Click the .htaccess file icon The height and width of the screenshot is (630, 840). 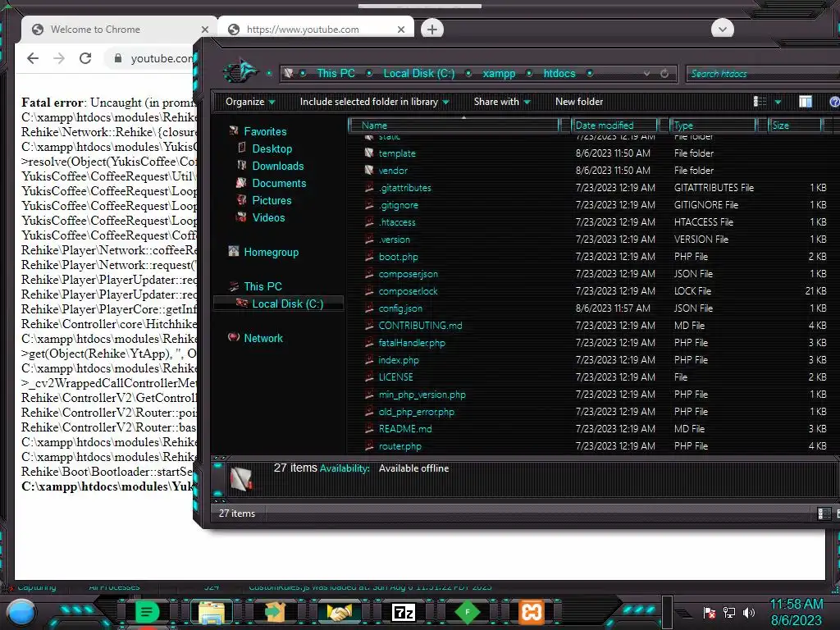point(369,221)
